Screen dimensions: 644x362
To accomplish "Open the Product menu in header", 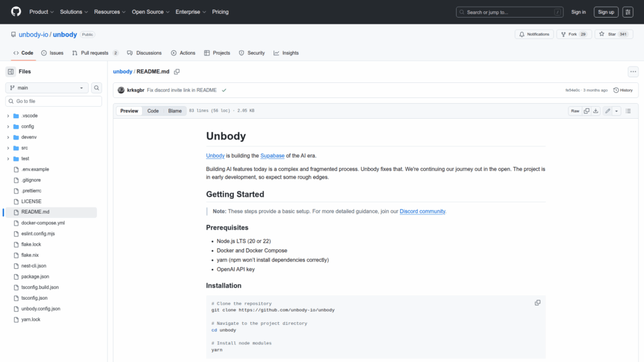I will tap(41, 12).
